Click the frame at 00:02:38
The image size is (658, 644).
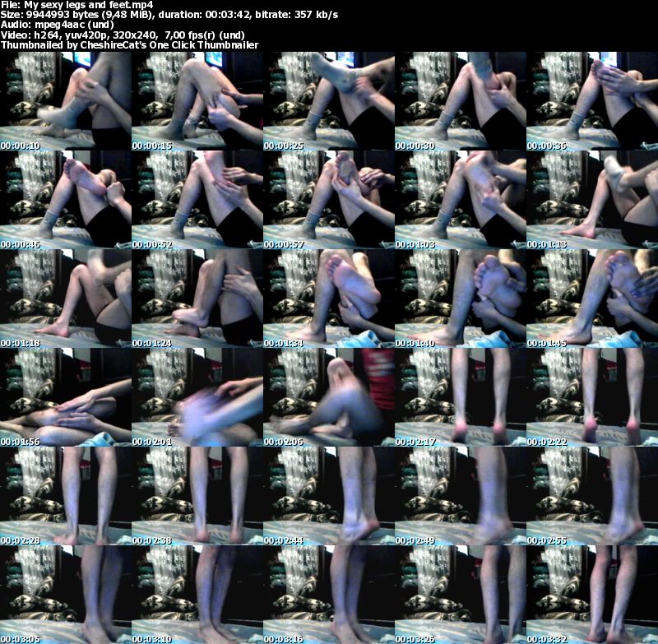(197, 494)
